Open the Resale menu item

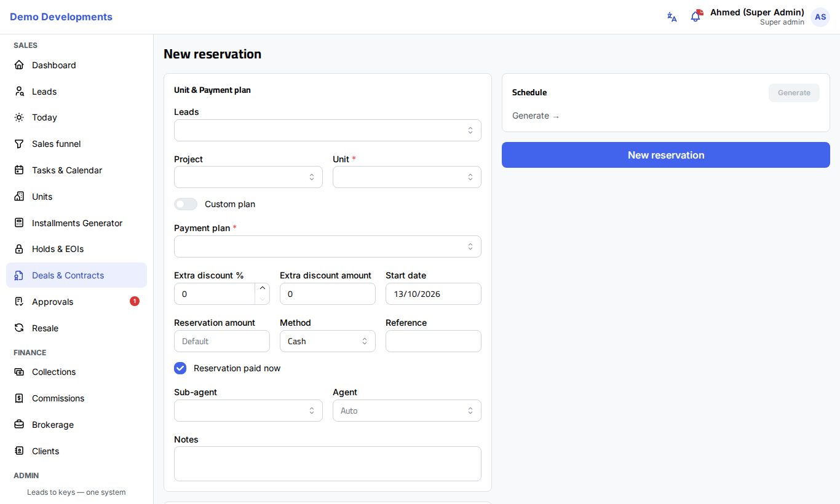76,328
